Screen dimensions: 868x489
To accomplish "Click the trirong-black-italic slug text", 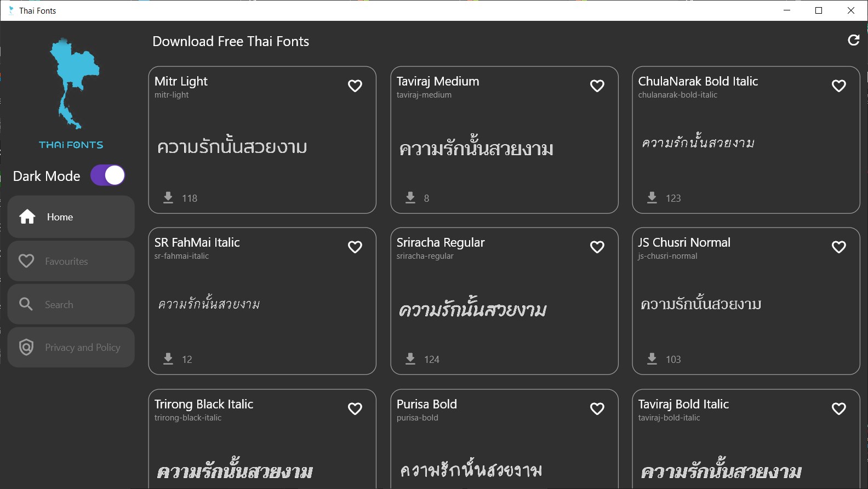I will tap(188, 418).
